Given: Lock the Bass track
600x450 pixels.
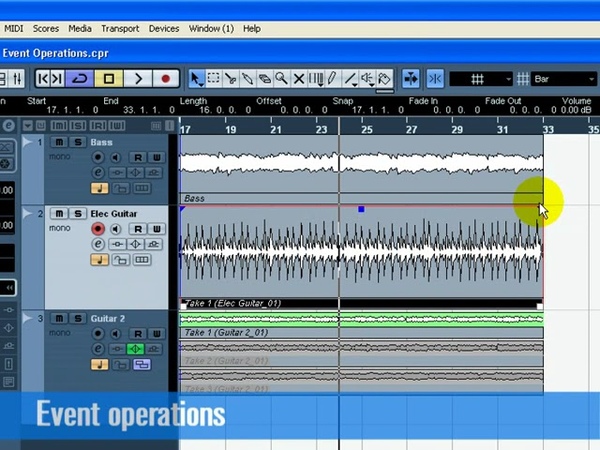Looking at the screenshot, I should tap(121, 188).
